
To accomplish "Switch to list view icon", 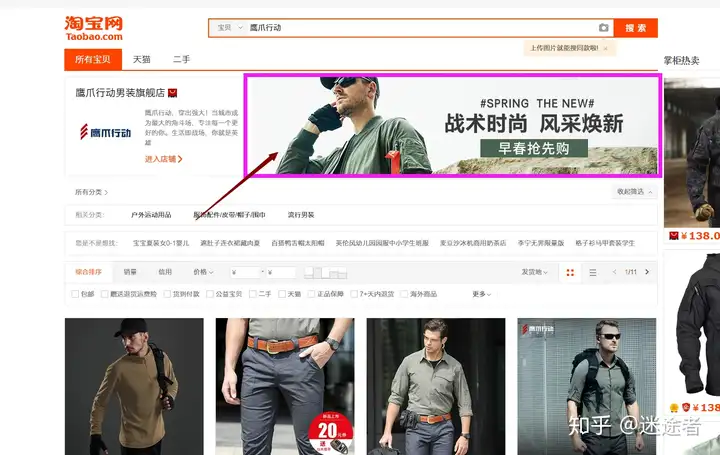I will point(593,273).
